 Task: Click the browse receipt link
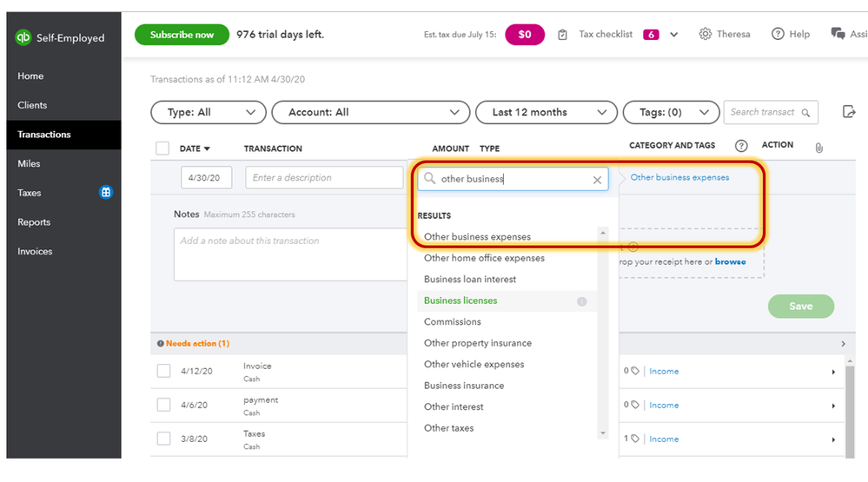click(730, 261)
